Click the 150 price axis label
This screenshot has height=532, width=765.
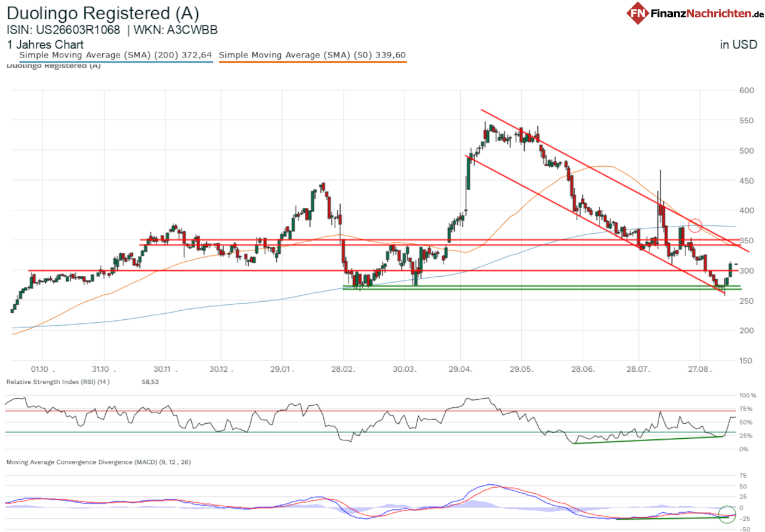click(x=746, y=360)
